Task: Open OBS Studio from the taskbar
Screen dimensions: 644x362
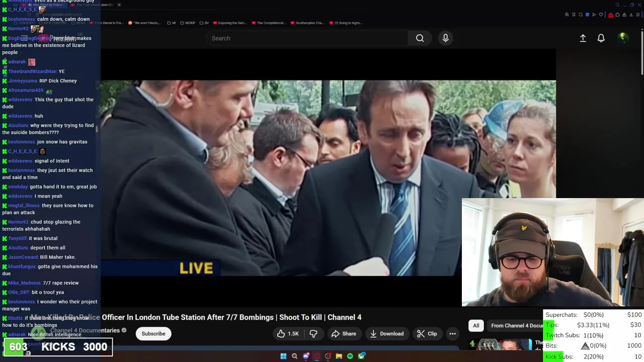Action: pyautogui.click(x=328, y=356)
